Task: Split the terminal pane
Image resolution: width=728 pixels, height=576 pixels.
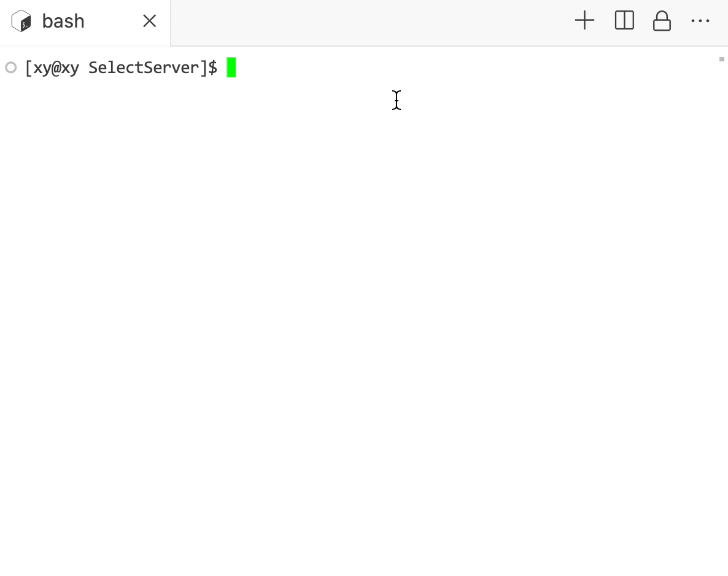Action: pyautogui.click(x=624, y=20)
